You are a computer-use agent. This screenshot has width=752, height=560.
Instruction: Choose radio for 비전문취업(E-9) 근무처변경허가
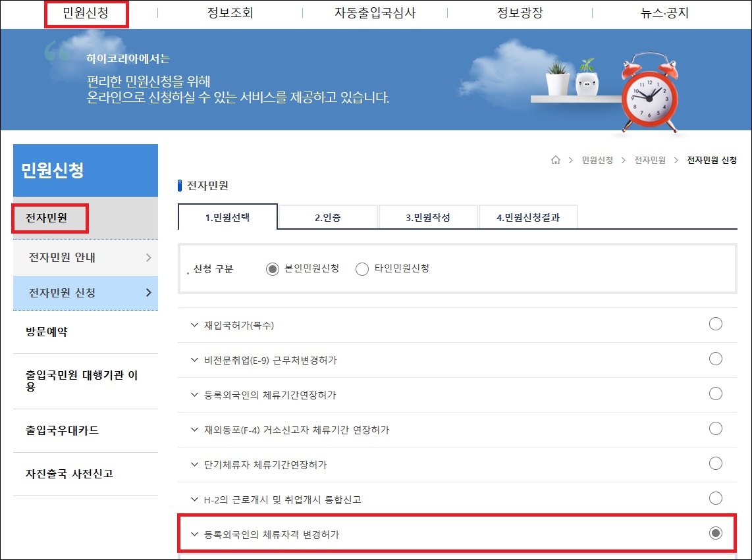click(716, 359)
